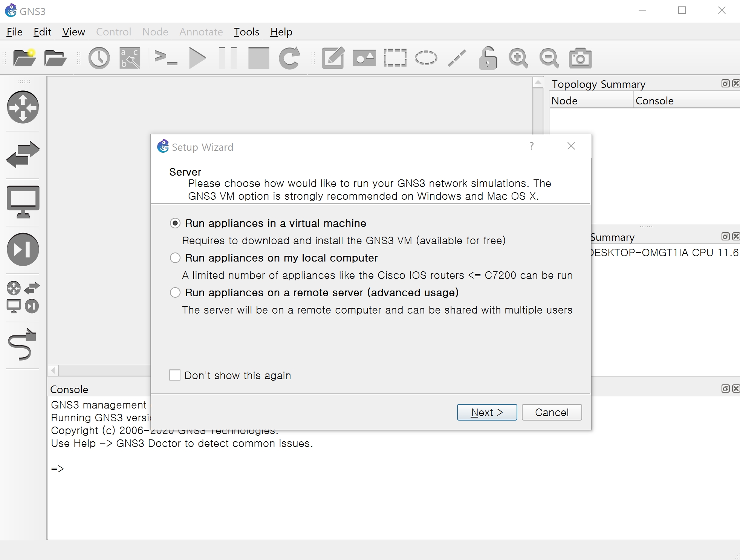Open the Tools menu

click(x=246, y=32)
